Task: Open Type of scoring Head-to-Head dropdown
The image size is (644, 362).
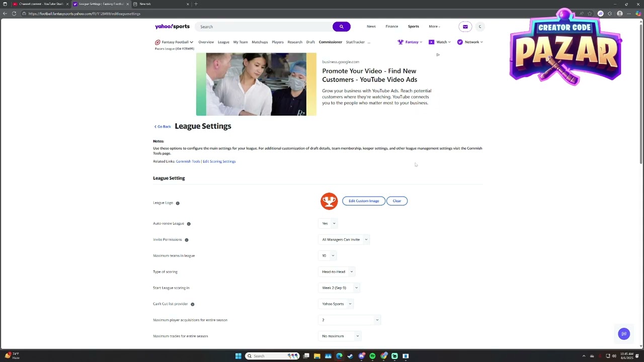Action: [337, 271]
